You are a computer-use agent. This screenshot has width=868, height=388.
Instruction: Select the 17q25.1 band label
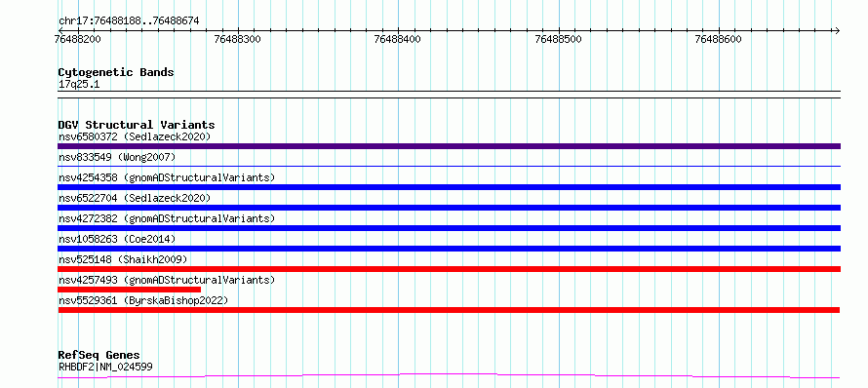click(x=79, y=85)
